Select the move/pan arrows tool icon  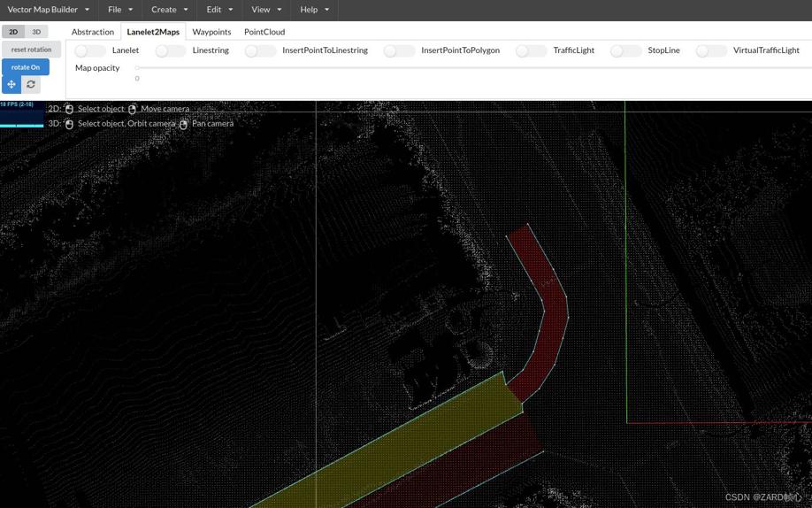11,84
